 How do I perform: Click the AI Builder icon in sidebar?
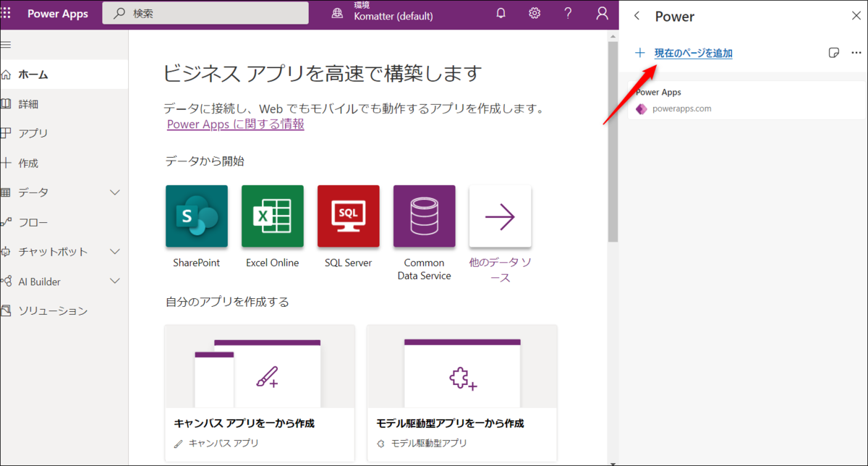click(6, 281)
